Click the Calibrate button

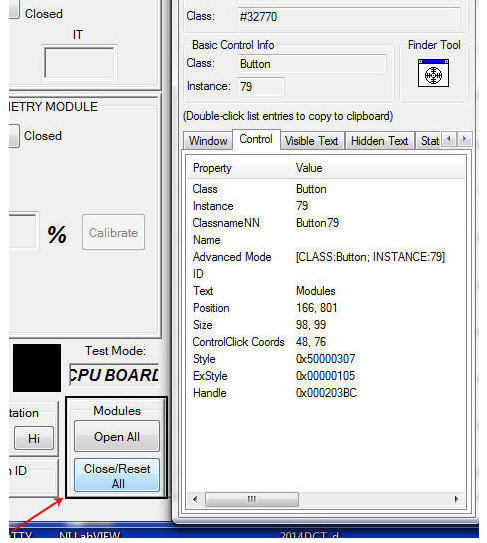click(x=113, y=232)
